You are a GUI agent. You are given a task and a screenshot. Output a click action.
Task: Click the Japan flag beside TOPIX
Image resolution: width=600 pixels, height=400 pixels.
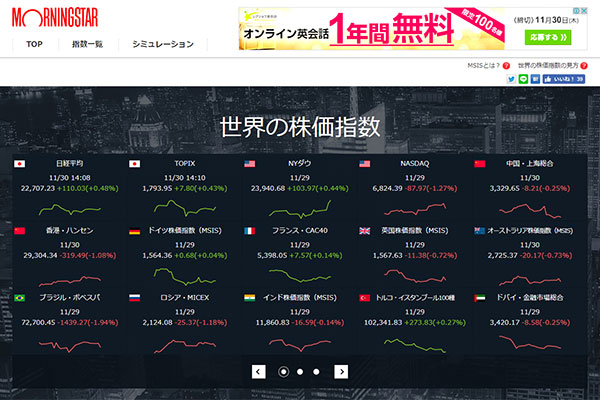[x=134, y=164]
